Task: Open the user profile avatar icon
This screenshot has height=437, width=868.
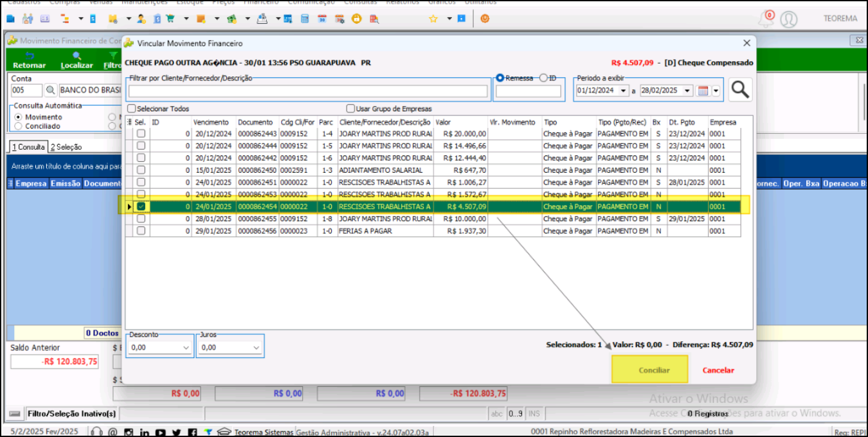Action: tap(789, 19)
